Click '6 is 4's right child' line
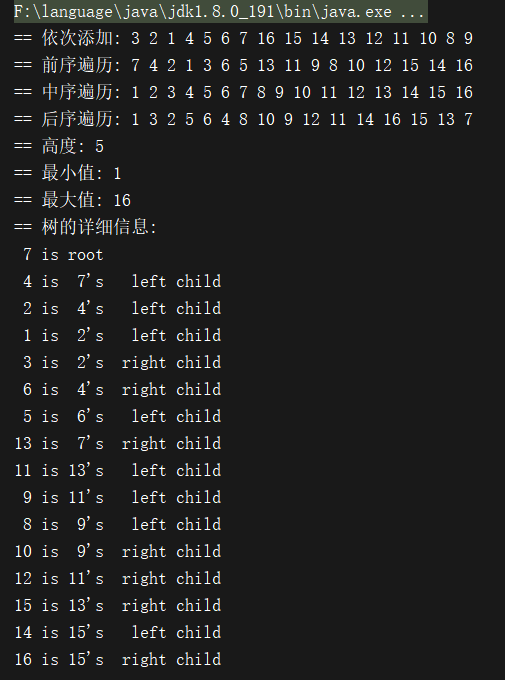The width and height of the screenshot is (505, 680). click(122, 389)
